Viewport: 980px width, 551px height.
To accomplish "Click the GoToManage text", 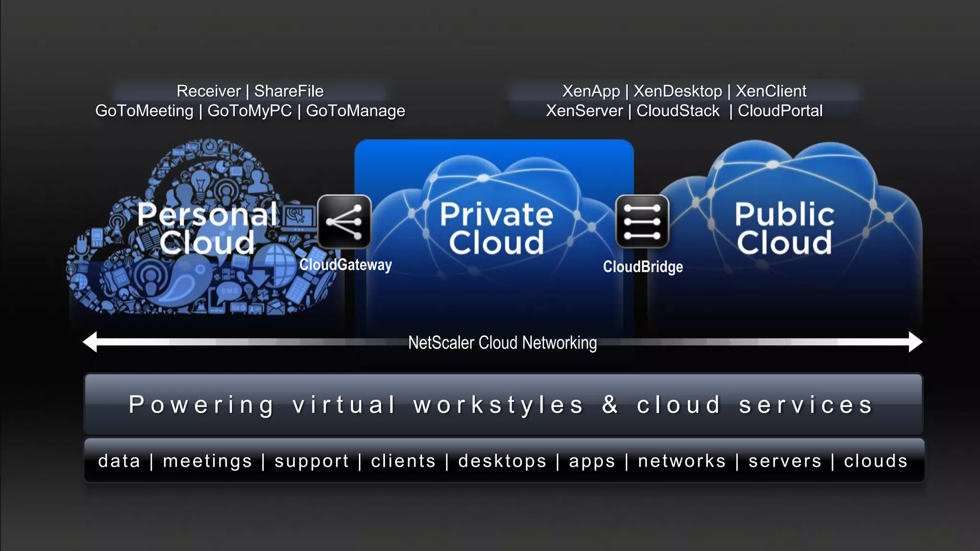I will point(356,111).
